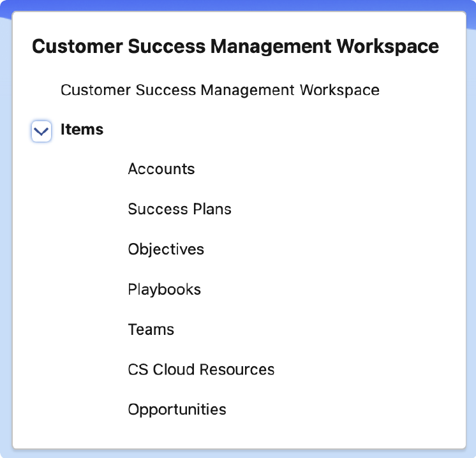This screenshot has height=458, width=476.
Task: Open the Accounts item
Action: point(161,169)
